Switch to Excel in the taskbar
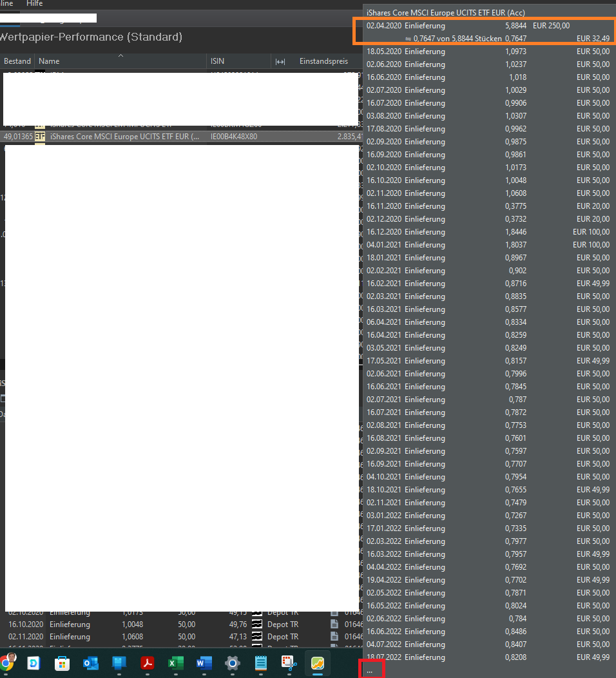Screen dimensions: 616x678 click(x=175, y=663)
